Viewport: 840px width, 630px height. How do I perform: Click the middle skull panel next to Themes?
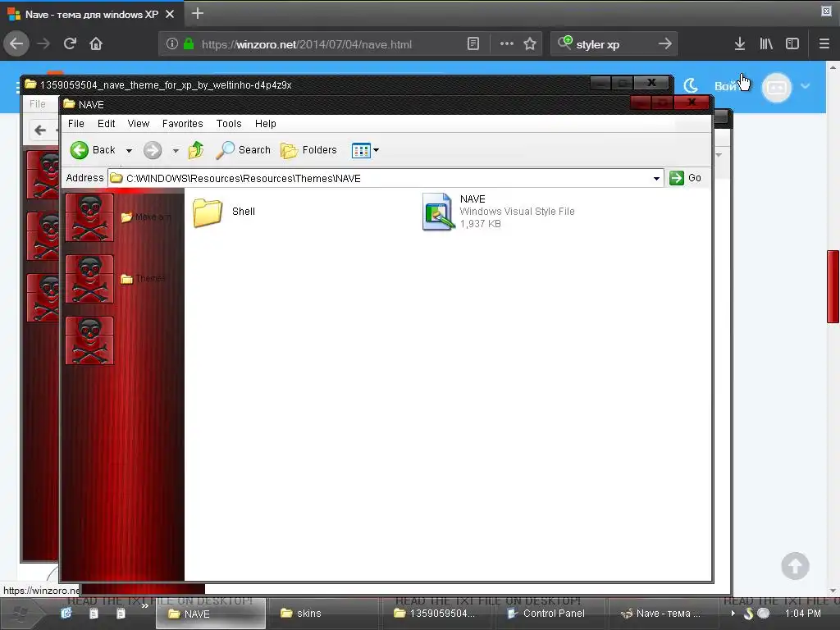tap(89, 279)
